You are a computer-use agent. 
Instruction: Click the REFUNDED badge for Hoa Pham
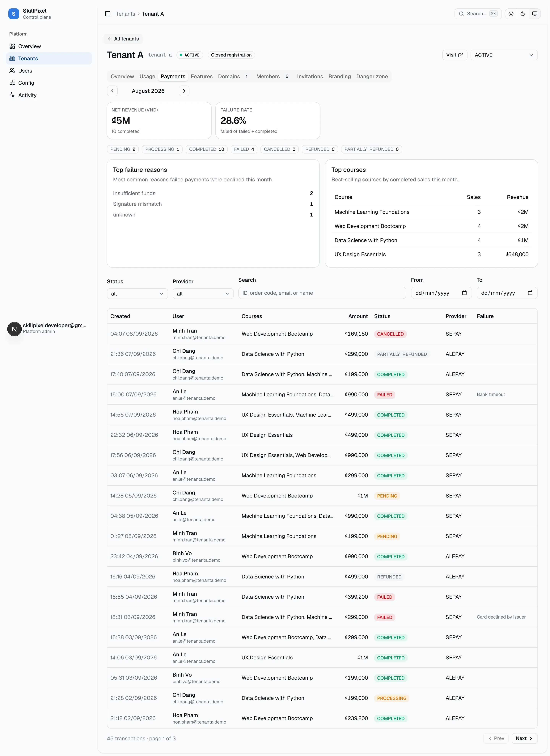point(389,577)
